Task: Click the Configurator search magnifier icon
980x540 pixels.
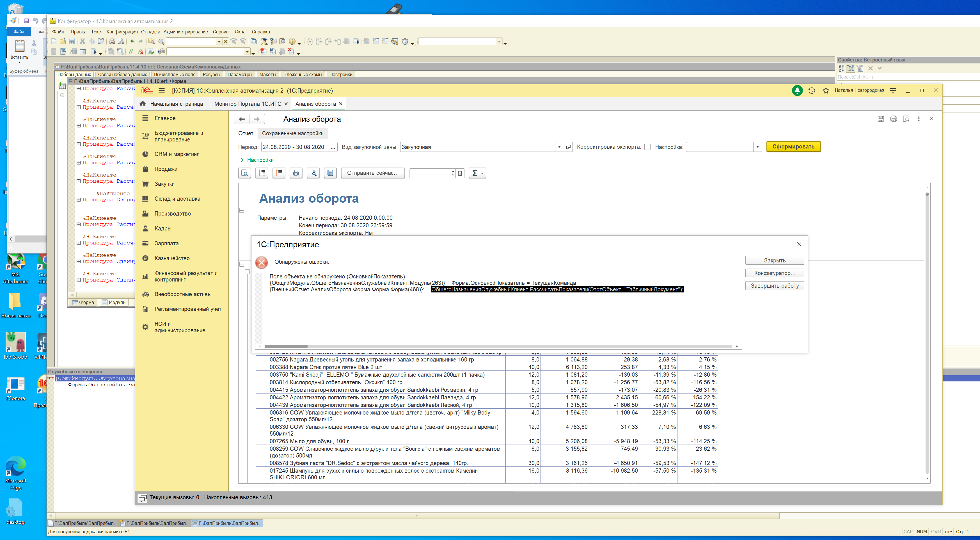Action: click(161, 41)
